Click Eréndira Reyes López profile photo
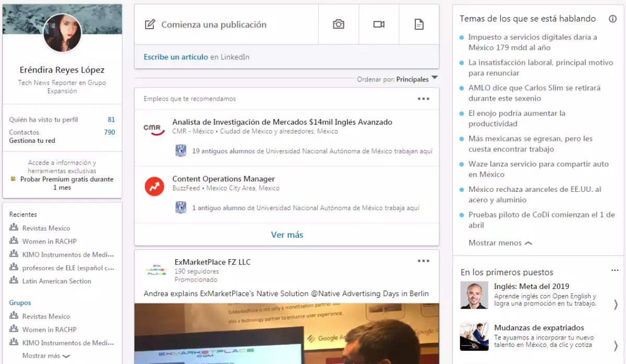 point(62,33)
